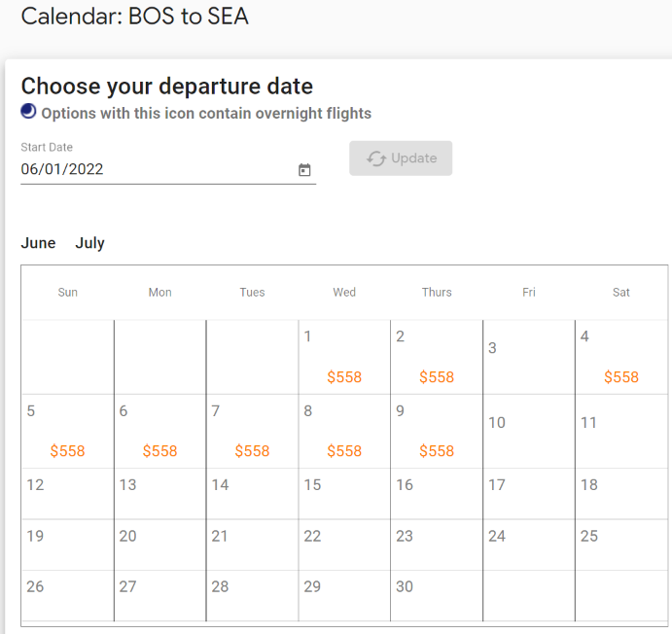Click the overnight flights moon icon
This screenshot has width=672, height=634.
coord(29,112)
